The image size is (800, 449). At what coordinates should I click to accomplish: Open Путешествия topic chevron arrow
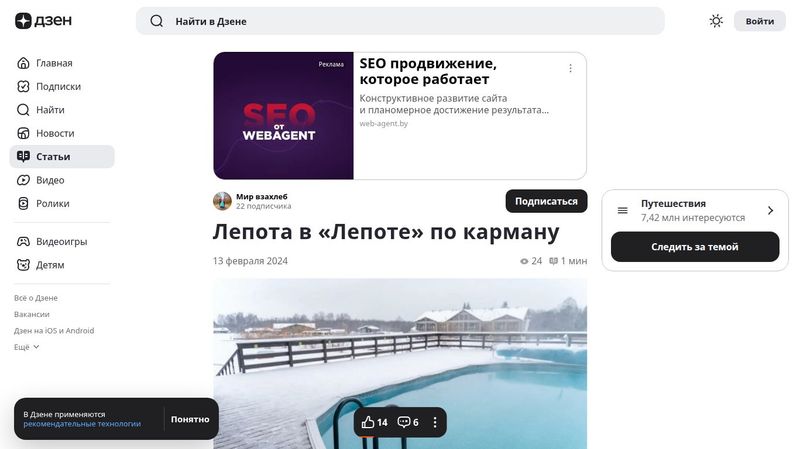coord(770,210)
